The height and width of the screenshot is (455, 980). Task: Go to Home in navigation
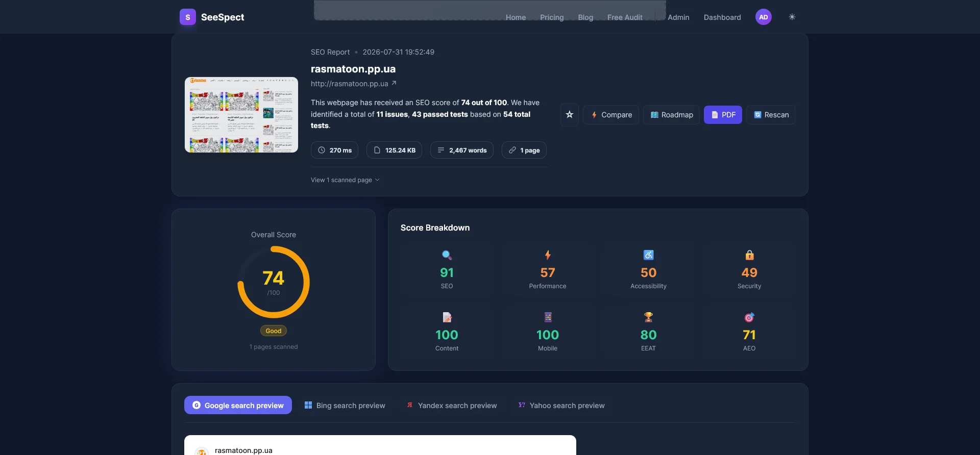click(516, 17)
